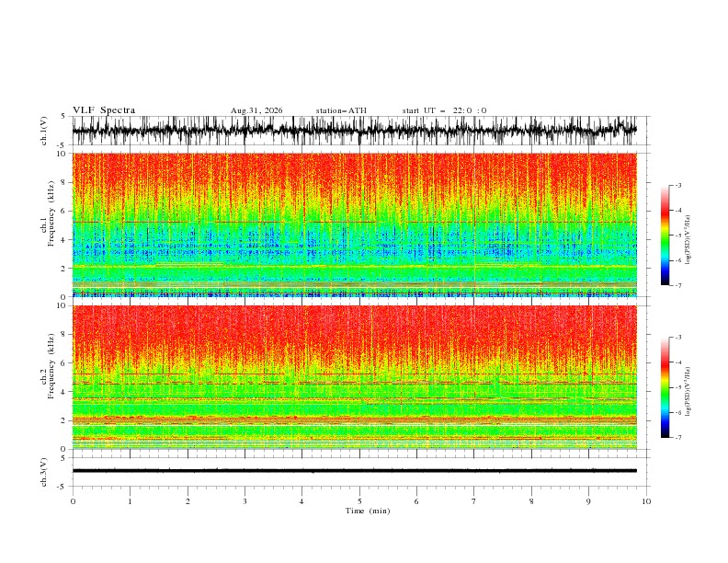Click the ch.2 spectrogram color bar
The width and height of the screenshot is (728, 563).
665,387
